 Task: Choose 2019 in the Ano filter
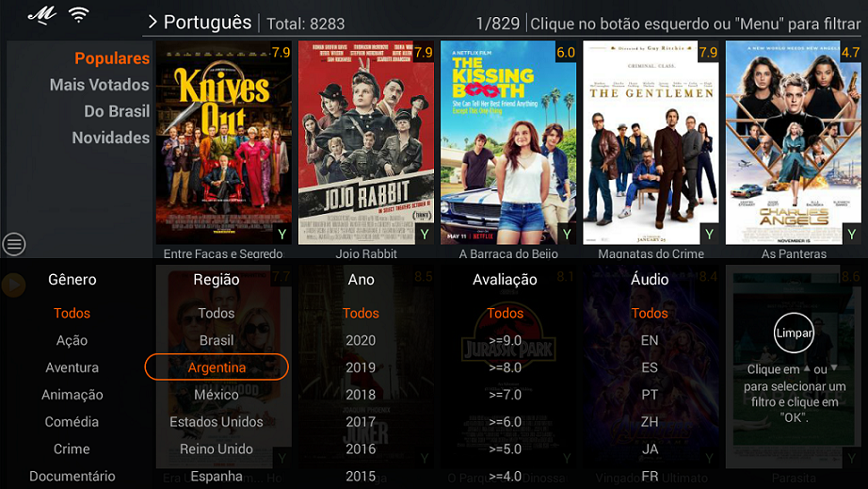(x=361, y=367)
